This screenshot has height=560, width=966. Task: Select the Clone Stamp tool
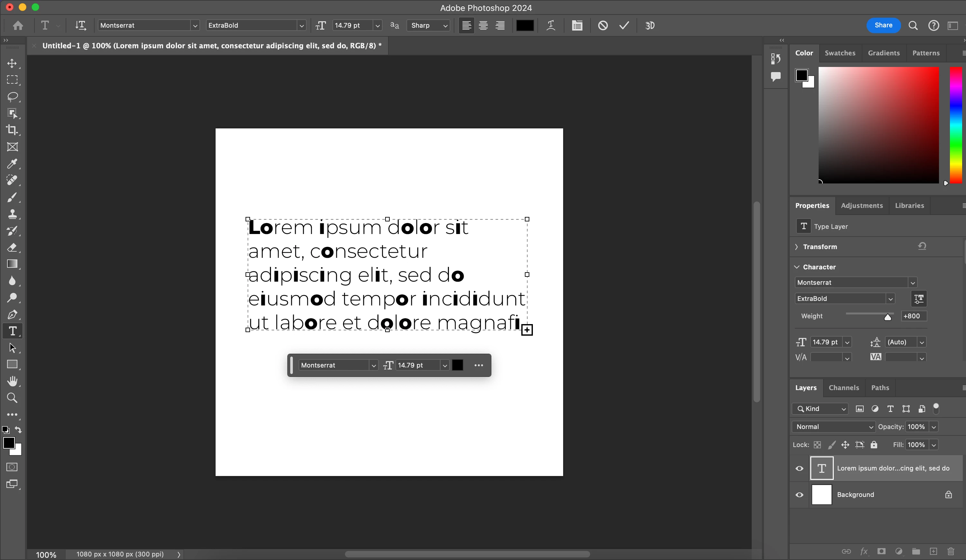tap(12, 214)
